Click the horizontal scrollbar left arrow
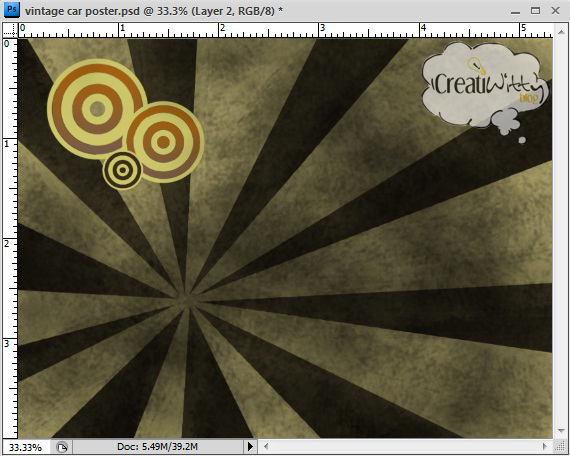The image size is (570, 456). (x=266, y=447)
